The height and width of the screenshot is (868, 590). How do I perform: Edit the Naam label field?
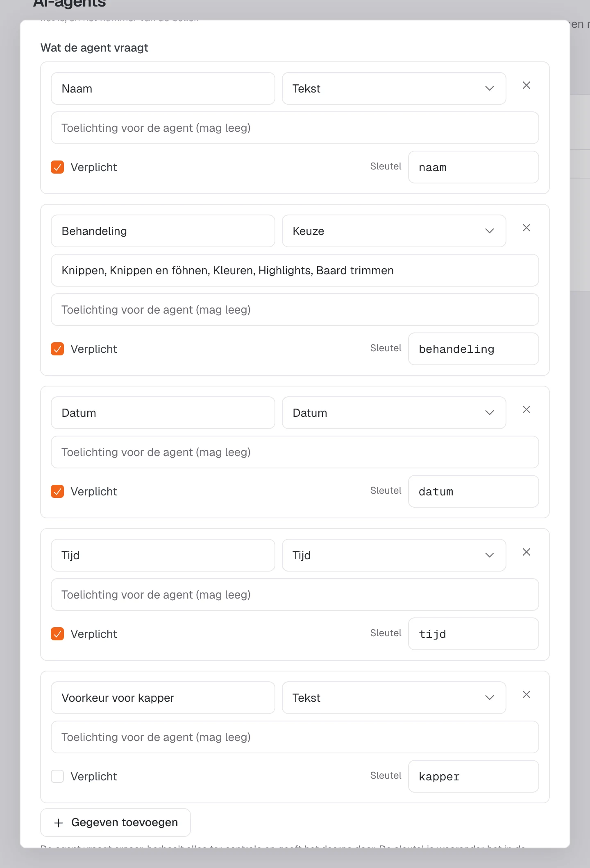[x=163, y=88]
